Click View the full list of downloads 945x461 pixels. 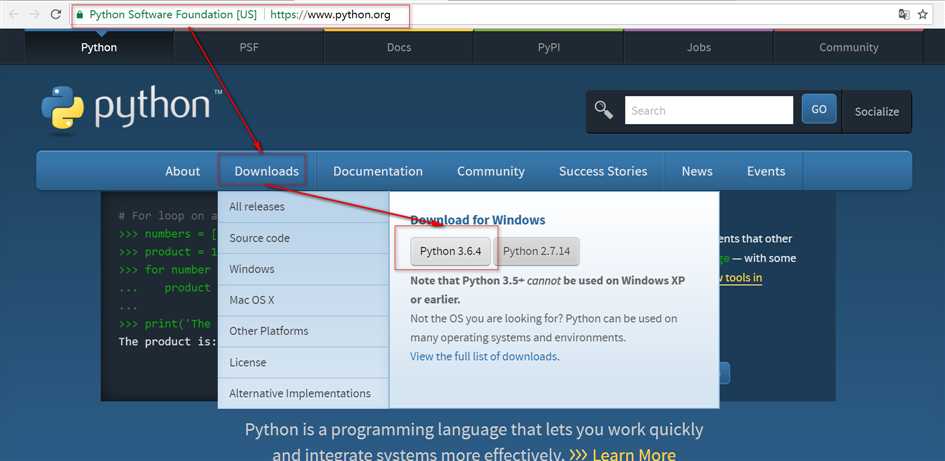(x=484, y=356)
